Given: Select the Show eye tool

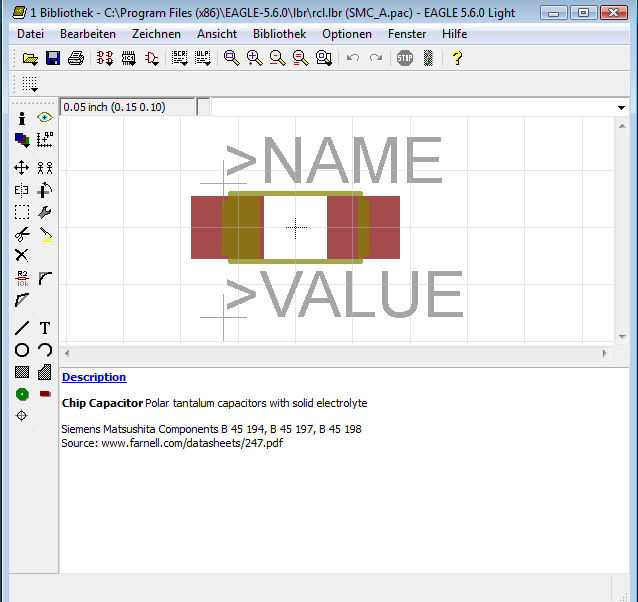Looking at the screenshot, I should click(45, 118).
